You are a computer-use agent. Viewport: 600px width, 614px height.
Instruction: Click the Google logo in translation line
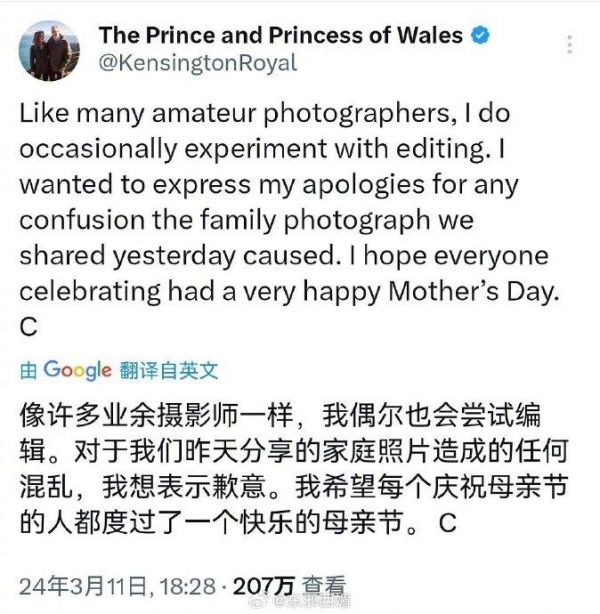76,370
